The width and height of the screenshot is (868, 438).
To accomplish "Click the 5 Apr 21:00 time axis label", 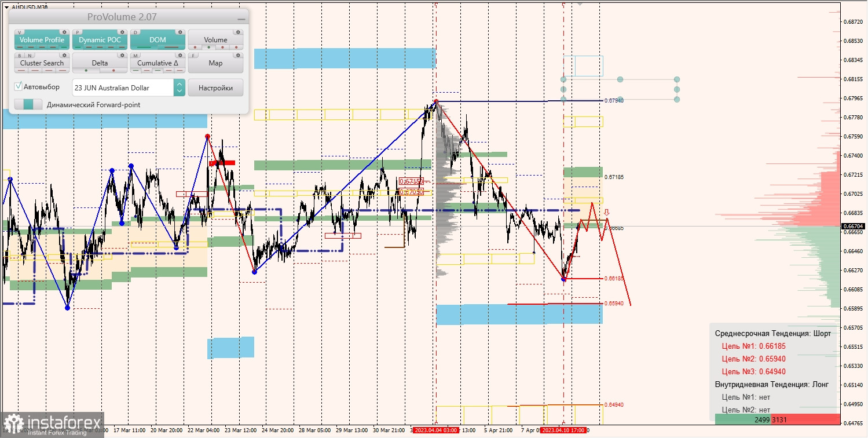I will [499, 430].
